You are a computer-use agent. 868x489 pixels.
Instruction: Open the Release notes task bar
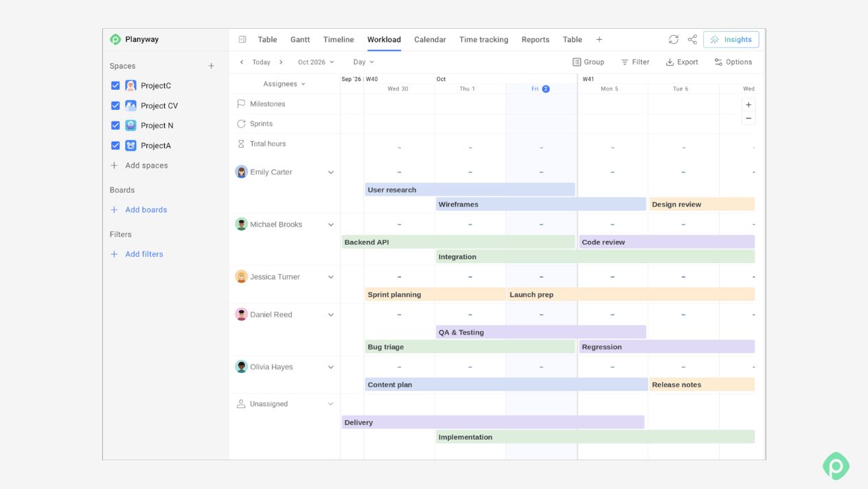coord(702,385)
